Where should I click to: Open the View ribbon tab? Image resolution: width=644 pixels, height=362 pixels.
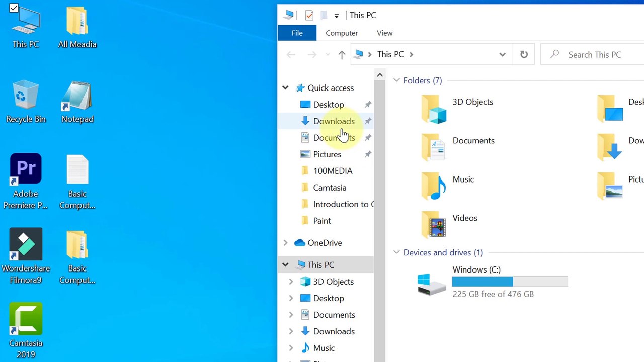(x=384, y=33)
